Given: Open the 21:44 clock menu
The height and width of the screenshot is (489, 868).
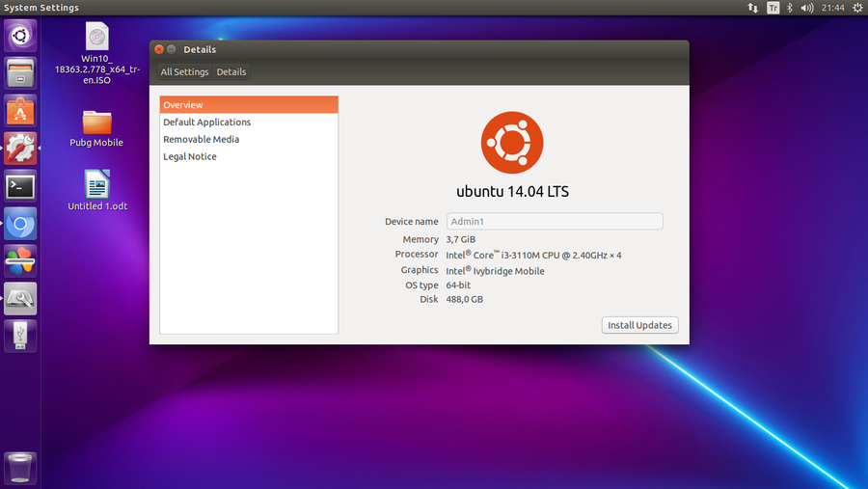Looking at the screenshot, I should pyautogui.click(x=833, y=8).
